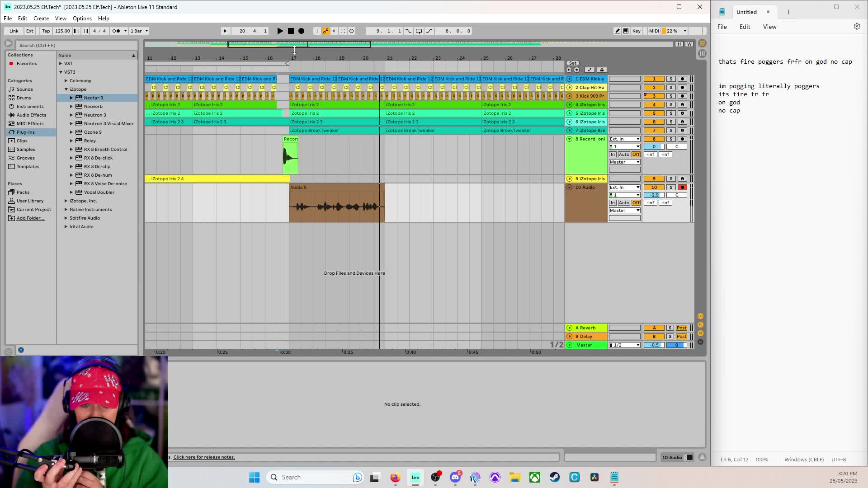The image size is (868, 488).
Task: Click the Lock Envelopes icon
Action: click(602, 70)
